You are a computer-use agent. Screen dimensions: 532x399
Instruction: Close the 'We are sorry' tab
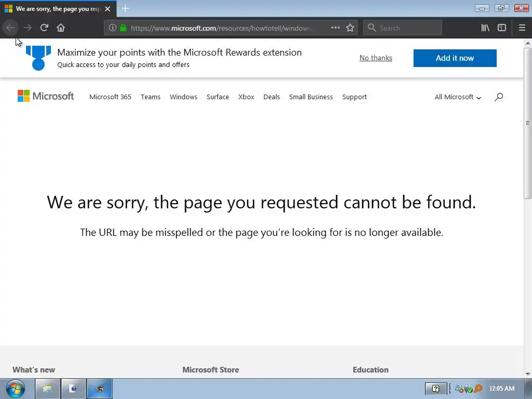[108, 9]
